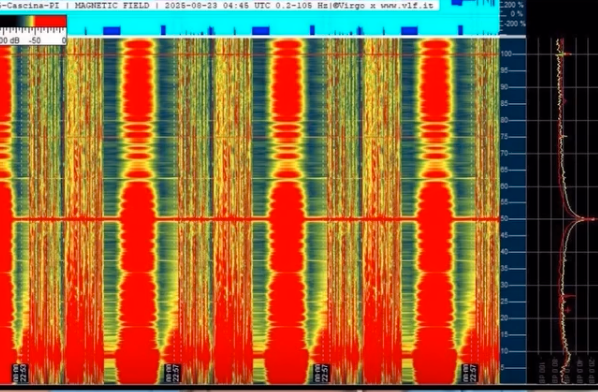Click the 0 % label on the amplitude scale
Viewport: 598px width, 392px height.
(x=517, y=14)
